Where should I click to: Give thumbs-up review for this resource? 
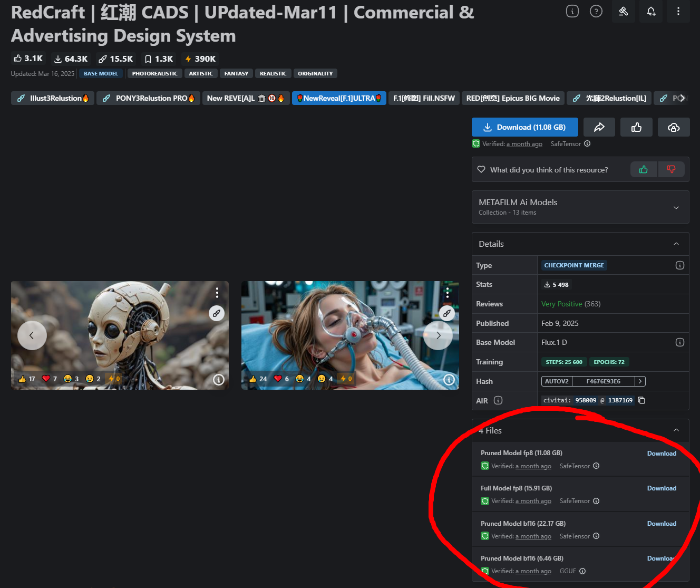(x=644, y=169)
